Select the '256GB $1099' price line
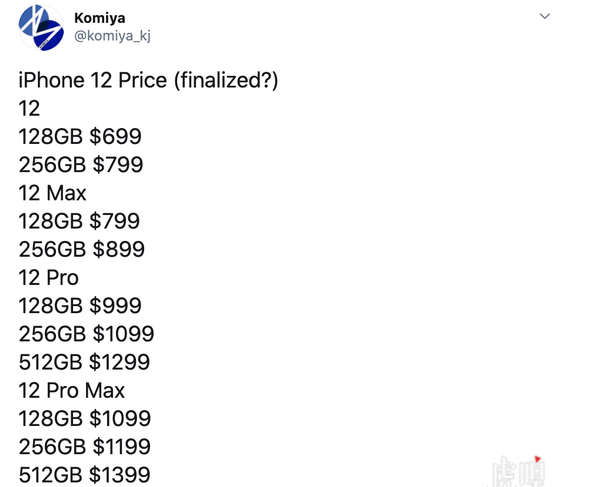615x487 pixels. (86, 334)
